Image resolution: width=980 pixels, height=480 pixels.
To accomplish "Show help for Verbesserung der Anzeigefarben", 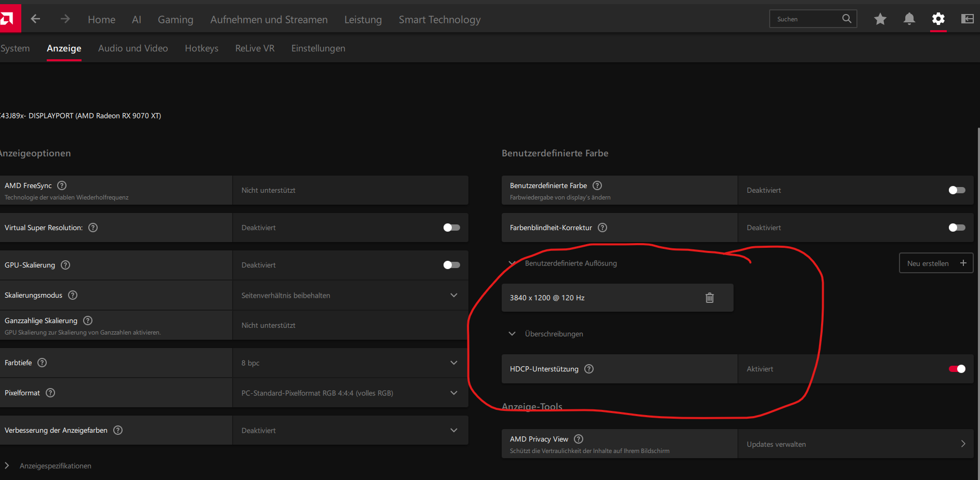I will coord(118,430).
